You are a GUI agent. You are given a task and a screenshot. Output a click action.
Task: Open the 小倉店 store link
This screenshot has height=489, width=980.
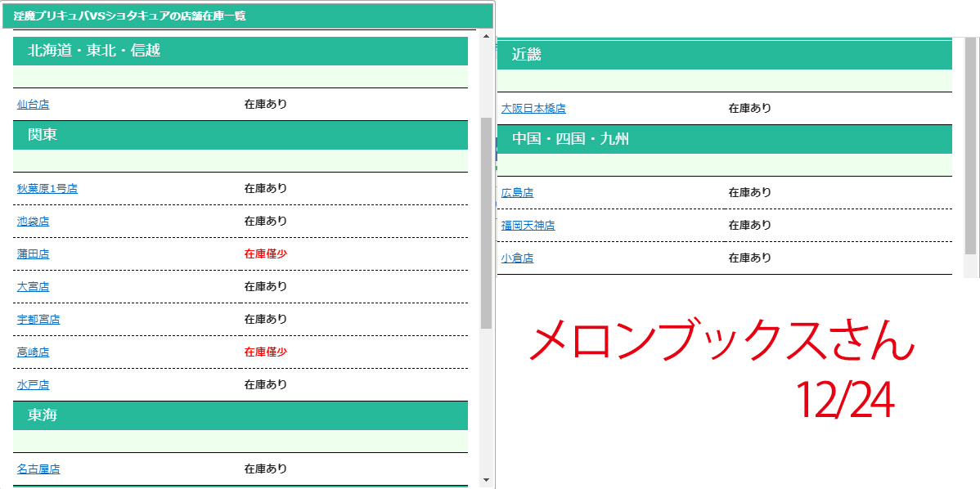click(x=518, y=258)
